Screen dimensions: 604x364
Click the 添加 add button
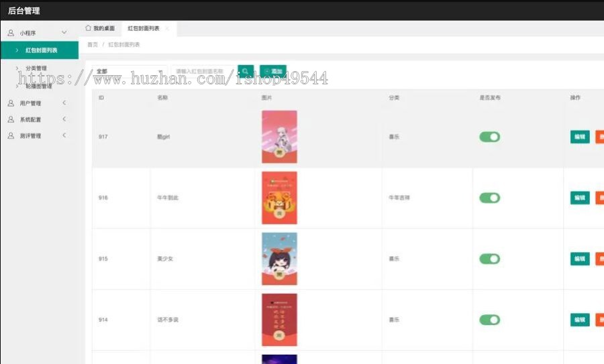tap(273, 71)
